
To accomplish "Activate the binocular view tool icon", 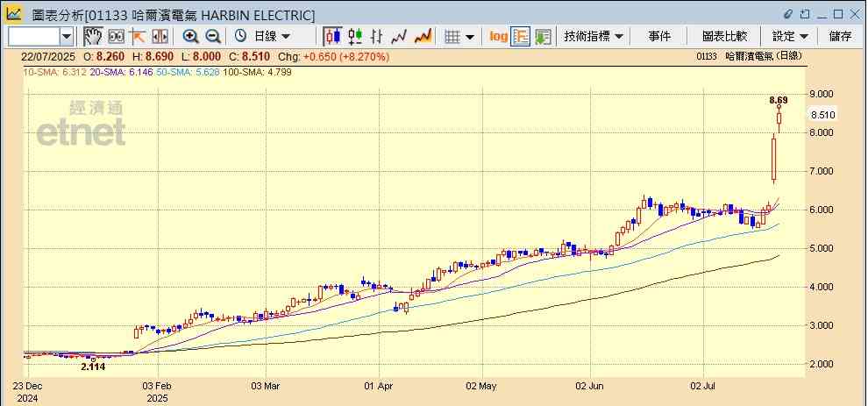I will point(116,37).
